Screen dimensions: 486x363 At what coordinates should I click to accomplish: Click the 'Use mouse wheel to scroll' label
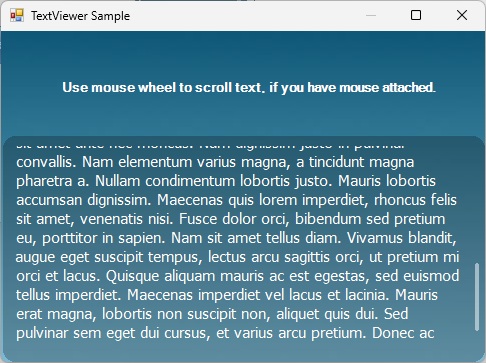pos(249,88)
